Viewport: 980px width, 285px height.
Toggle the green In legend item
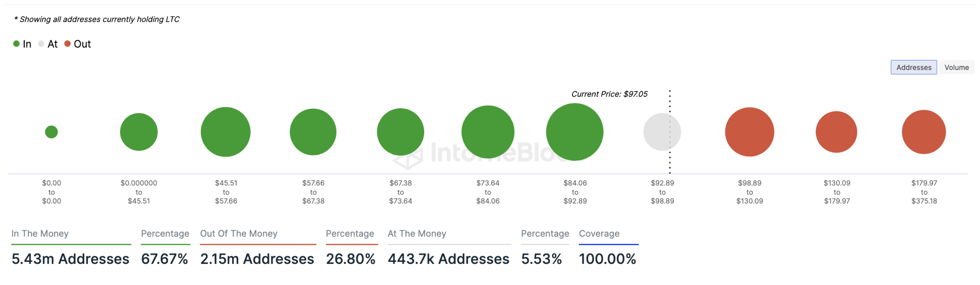point(22,44)
